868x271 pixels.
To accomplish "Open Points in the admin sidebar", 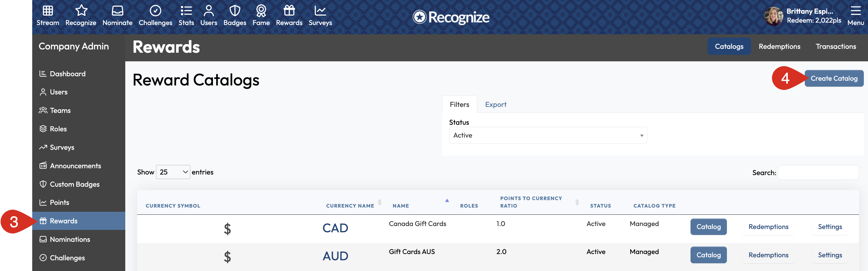I will click(60, 203).
